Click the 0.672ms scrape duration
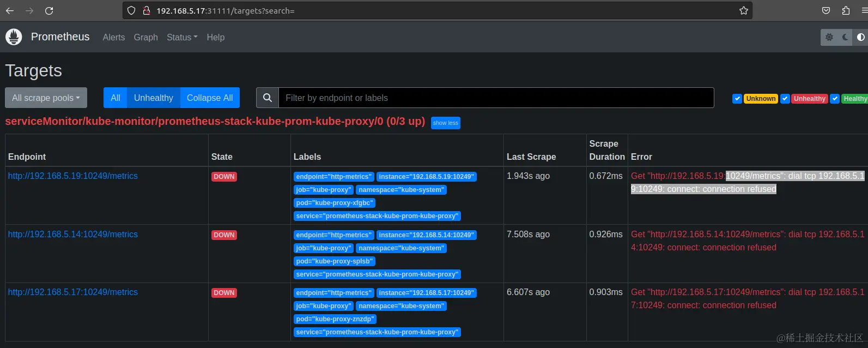This screenshot has height=348, width=868. 606,176
